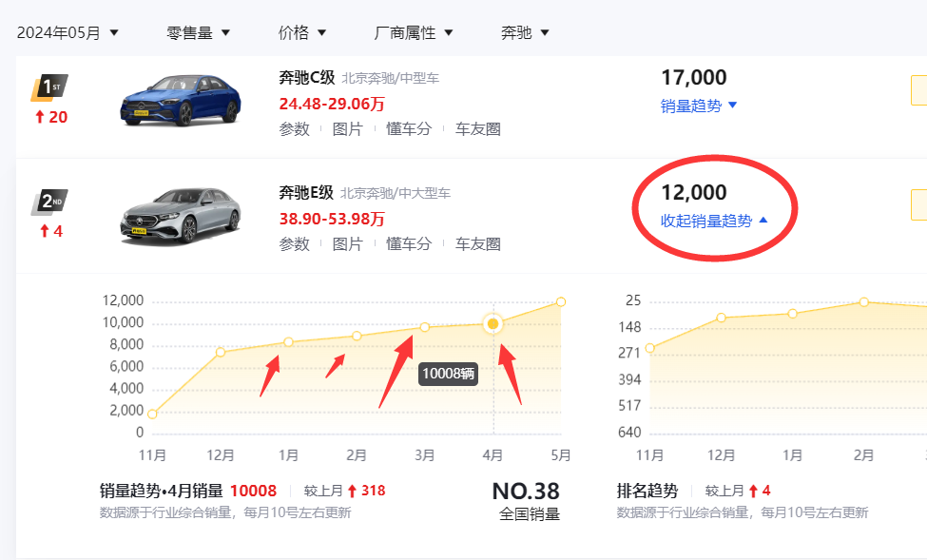Select the 1月 point on sales chart
This screenshot has width=927, height=560.
[288, 341]
